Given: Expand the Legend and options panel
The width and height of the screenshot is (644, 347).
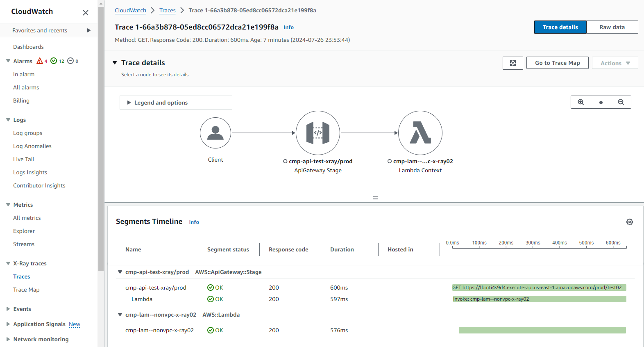Looking at the screenshot, I should [x=176, y=103].
